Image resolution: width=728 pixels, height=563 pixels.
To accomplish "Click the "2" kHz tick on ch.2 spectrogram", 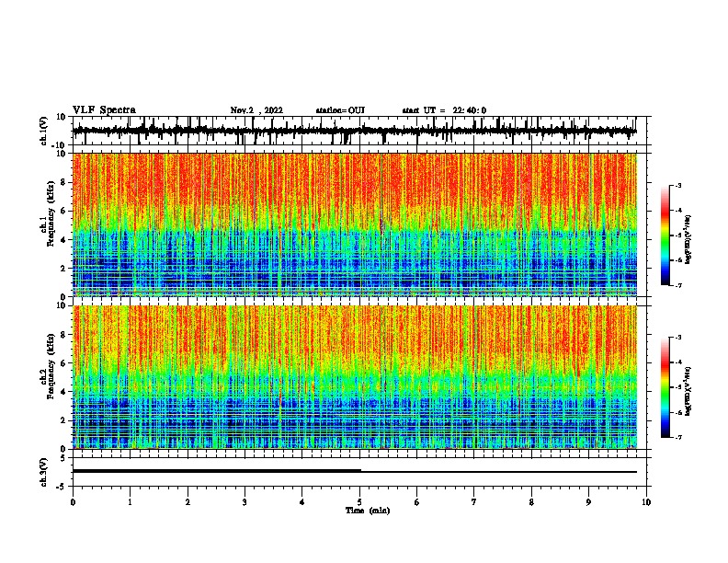I will pyautogui.click(x=64, y=420).
